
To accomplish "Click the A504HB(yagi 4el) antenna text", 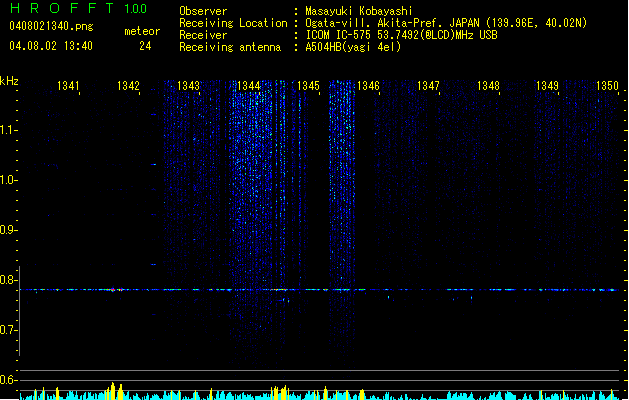I will click(x=353, y=47).
